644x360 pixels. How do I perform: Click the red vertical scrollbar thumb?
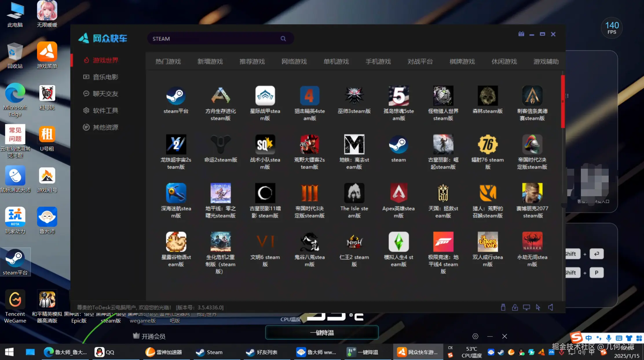563,101
